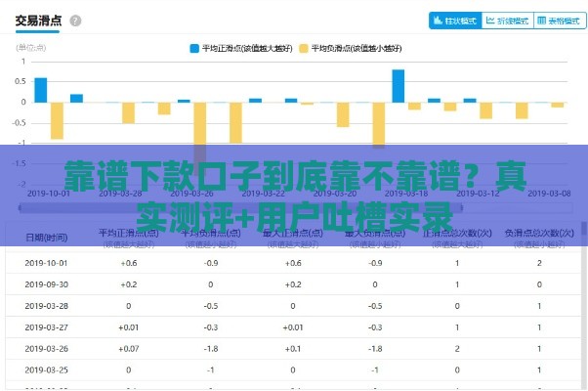The image size is (588, 391).
Task: Select the 2019-09-30 date cell
Action: click(47, 284)
